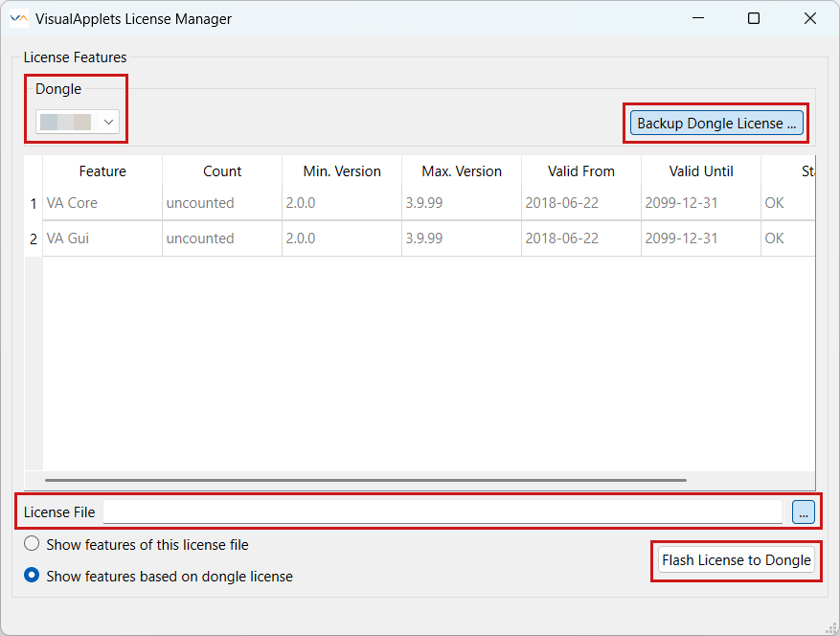Maximize the License Manager window

tap(754, 18)
